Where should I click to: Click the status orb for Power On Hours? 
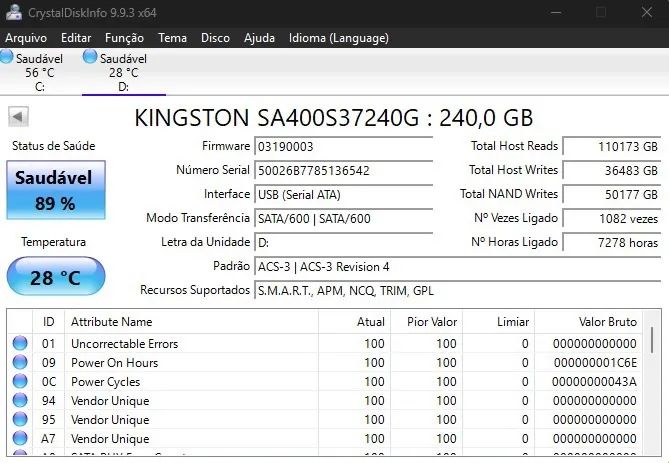[20, 362]
